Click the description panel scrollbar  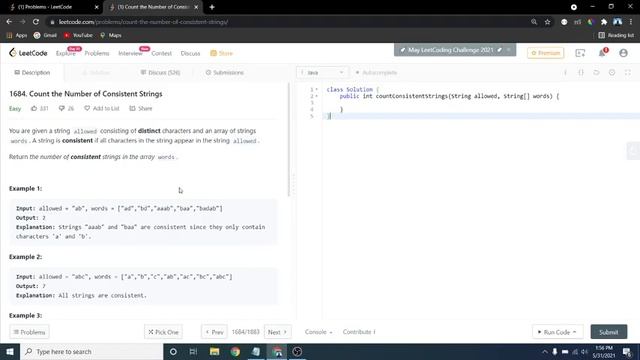coord(289,140)
